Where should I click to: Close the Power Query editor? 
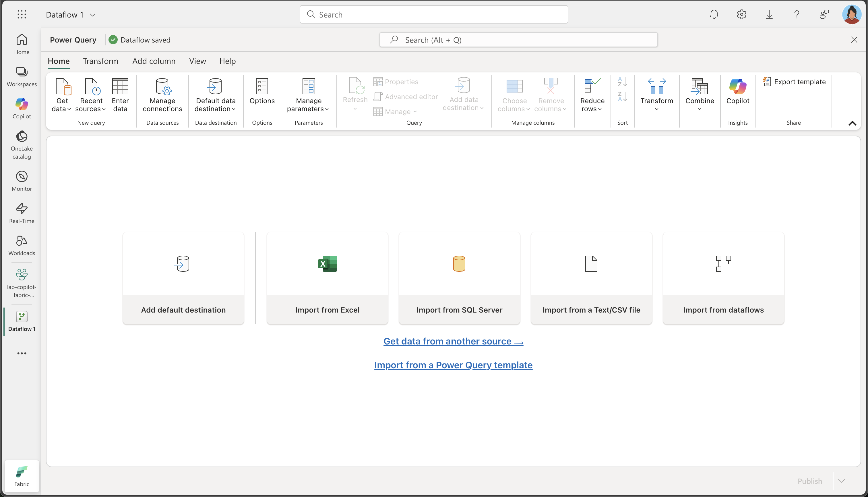(854, 40)
